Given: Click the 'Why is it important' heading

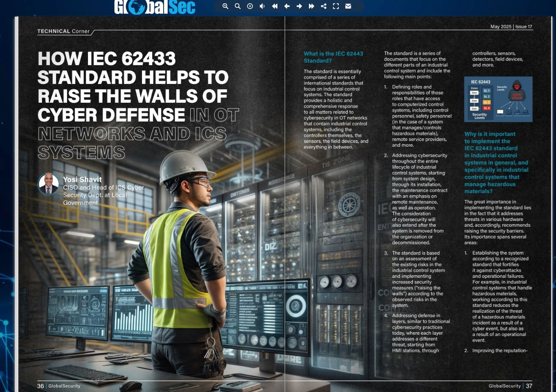Looking at the screenshot, I should point(496,162).
